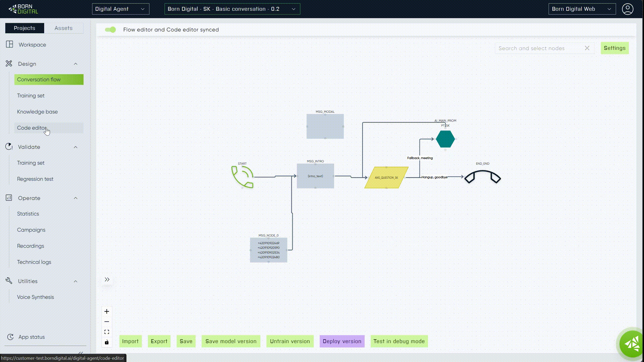Open the Born Digital Web dropdown
Image resolution: width=644 pixels, height=362 pixels.
(582, 9)
